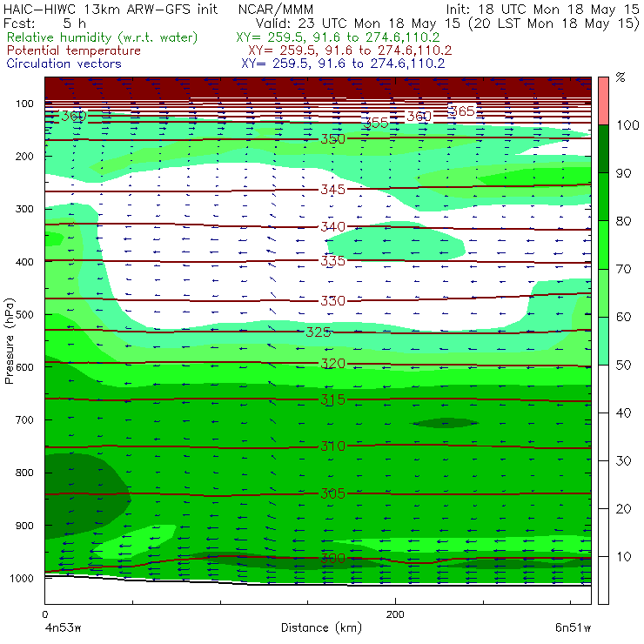644x644 pixels.
Task: Click the 350 potential temperature contour label
Action: click(x=332, y=139)
